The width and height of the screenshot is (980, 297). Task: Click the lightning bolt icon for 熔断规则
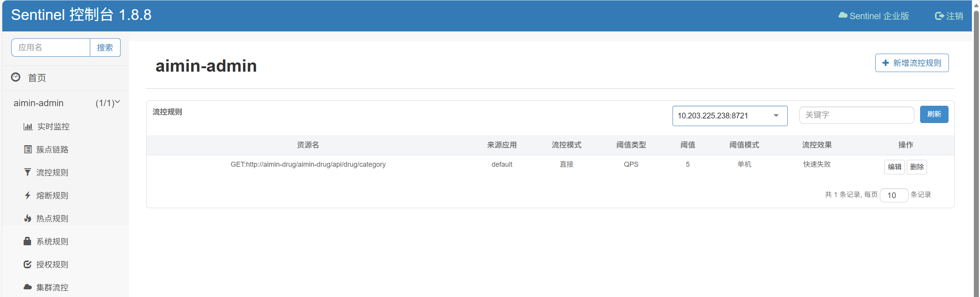(28, 195)
